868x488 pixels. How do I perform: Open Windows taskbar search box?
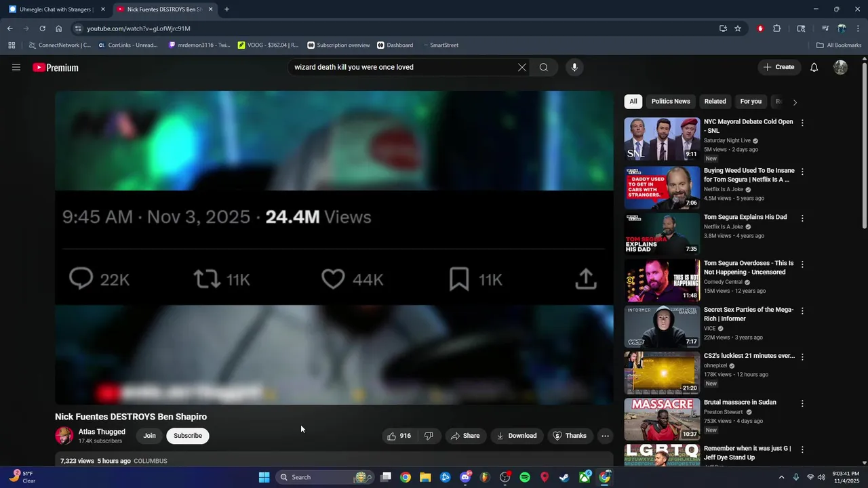(x=327, y=477)
